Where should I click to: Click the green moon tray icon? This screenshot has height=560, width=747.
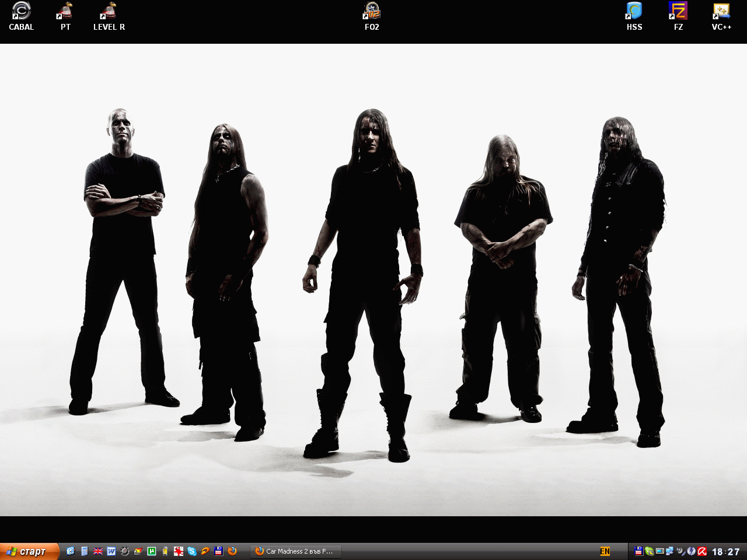tap(650, 551)
